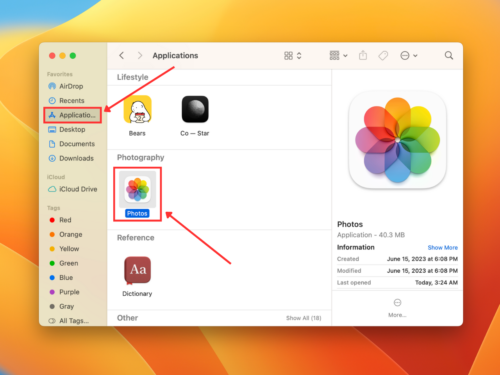Select the Orange tag
Screen dimensions: 500x375
click(72, 234)
